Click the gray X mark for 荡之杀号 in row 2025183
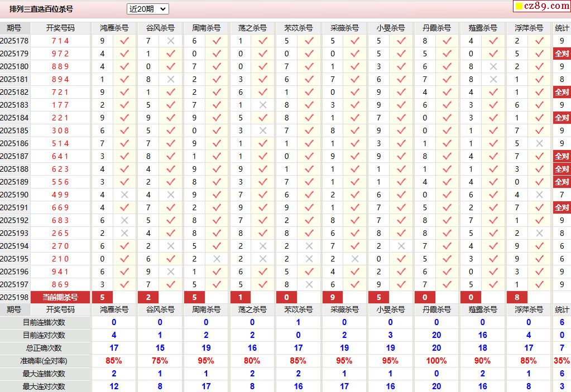Screen dimensions: 571x392 coord(263,105)
